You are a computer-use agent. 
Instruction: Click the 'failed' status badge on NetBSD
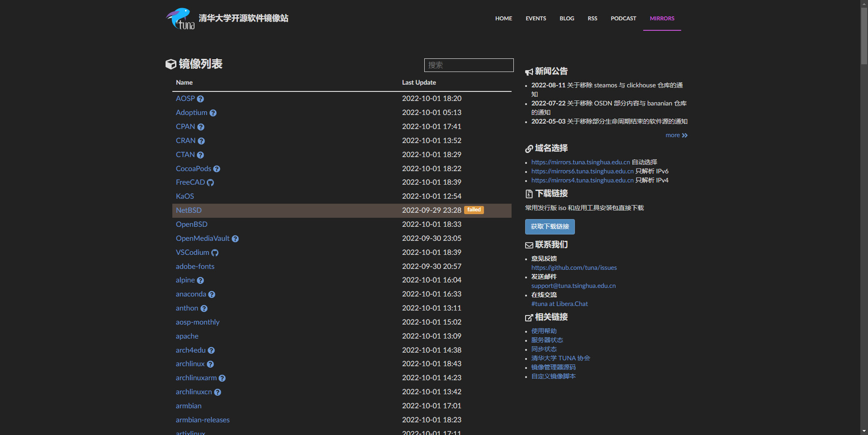tap(474, 210)
